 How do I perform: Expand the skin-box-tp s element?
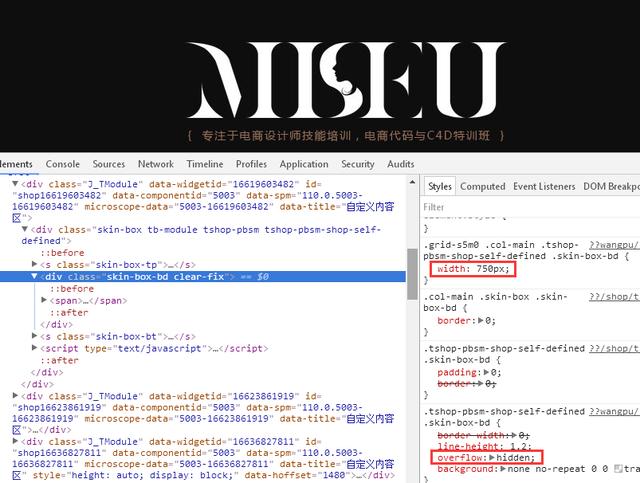[x=34, y=265]
